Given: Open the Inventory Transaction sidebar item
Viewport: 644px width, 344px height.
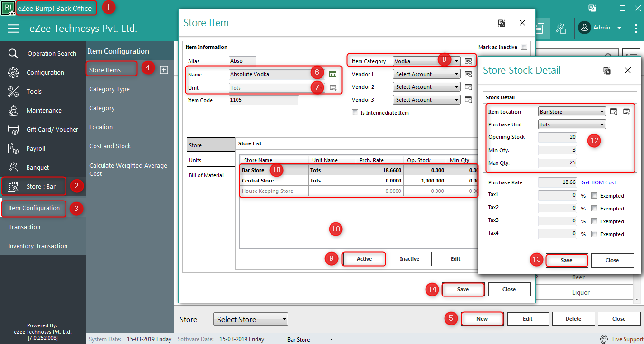Looking at the screenshot, I should coord(38,246).
